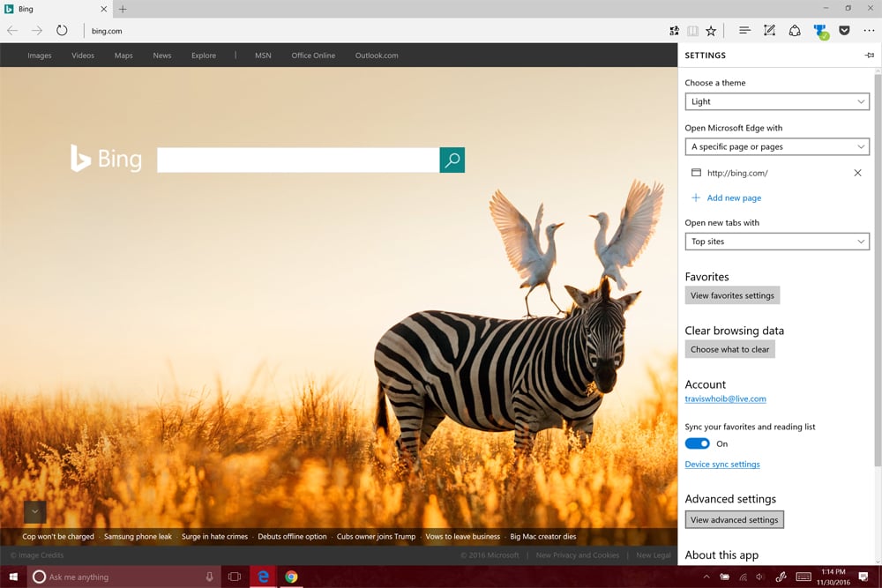Viewport: 882px width, 588px height.
Task: Click View advanced settings
Action: [735, 519]
